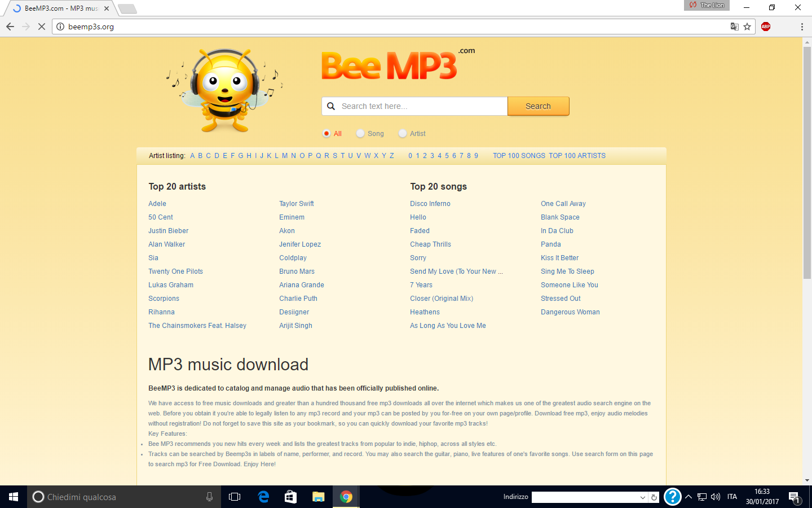The height and width of the screenshot is (508, 812).
Task: Open TOP 100 ARTISTS page
Action: (x=577, y=156)
